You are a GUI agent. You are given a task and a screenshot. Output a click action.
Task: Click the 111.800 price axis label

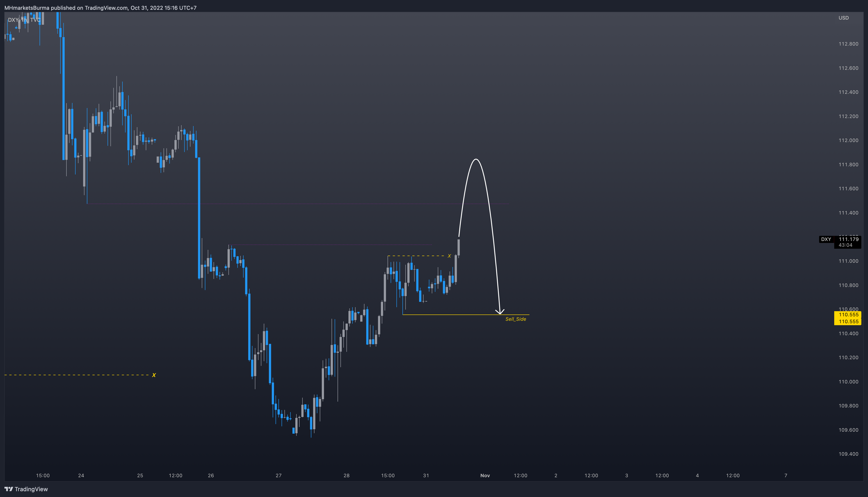(x=848, y=164)
